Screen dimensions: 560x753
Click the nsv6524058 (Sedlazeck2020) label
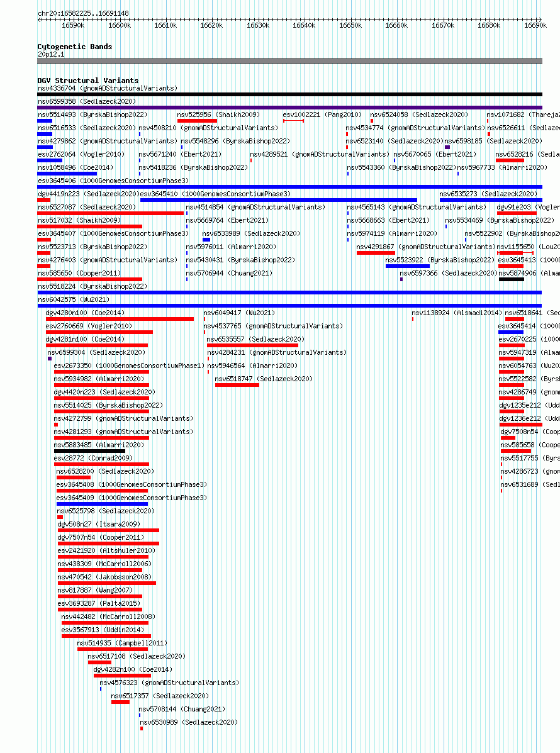tap(419, 114)
